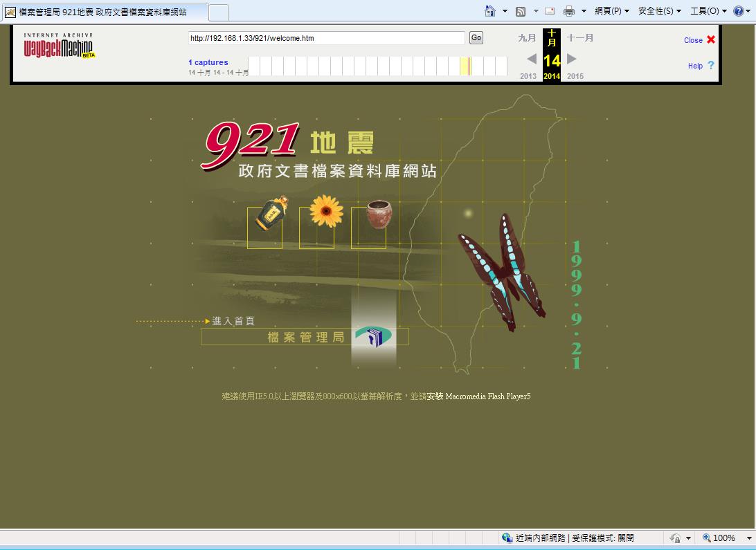Viewport: 756px width, 550px height.
Task: Click the Wayback Machine logo
Action: point(60,46)
